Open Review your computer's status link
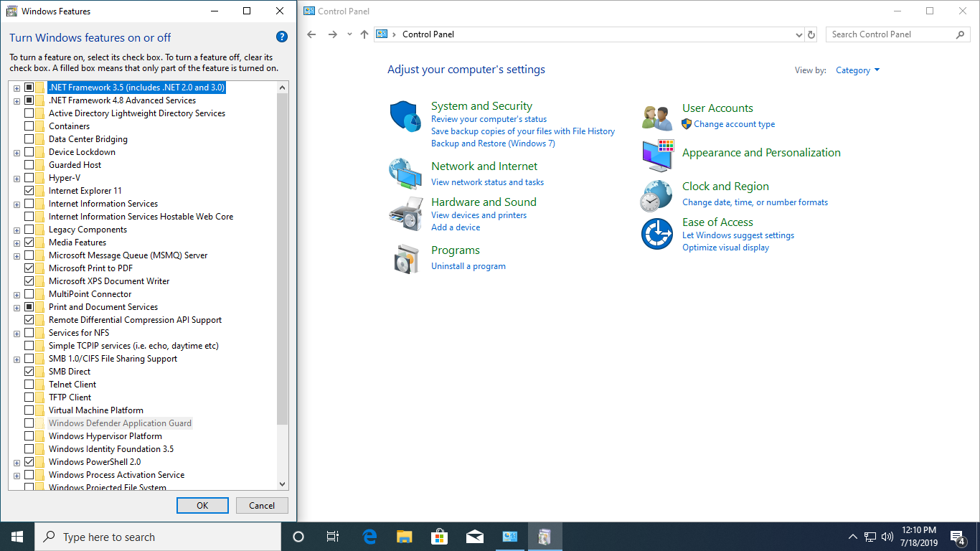 [x=489, y=119]
